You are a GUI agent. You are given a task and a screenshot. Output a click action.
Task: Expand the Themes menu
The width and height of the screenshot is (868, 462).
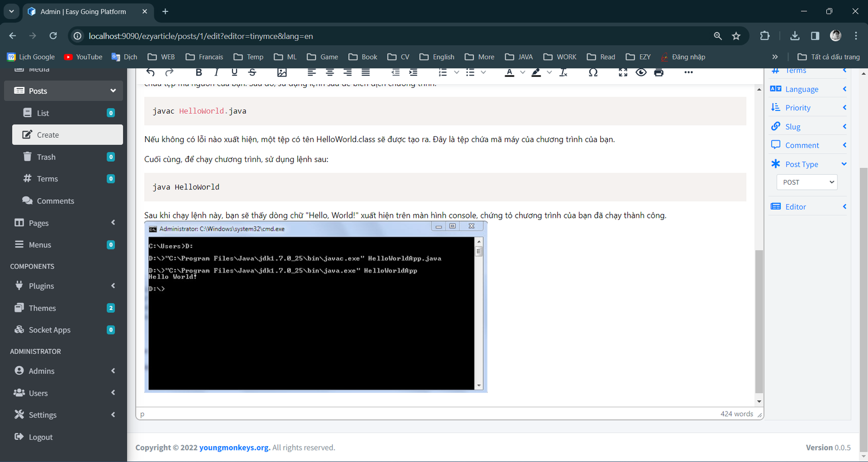tap(64, 308)
